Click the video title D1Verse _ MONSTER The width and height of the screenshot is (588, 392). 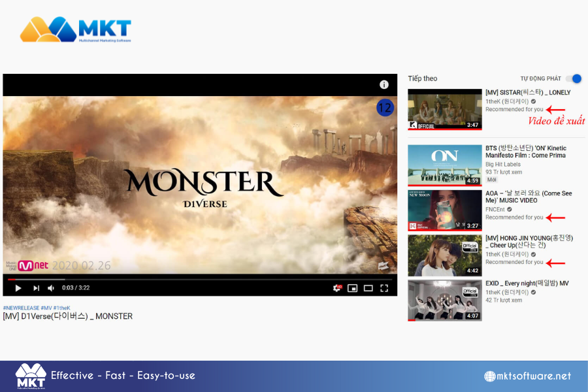(68, 316)
